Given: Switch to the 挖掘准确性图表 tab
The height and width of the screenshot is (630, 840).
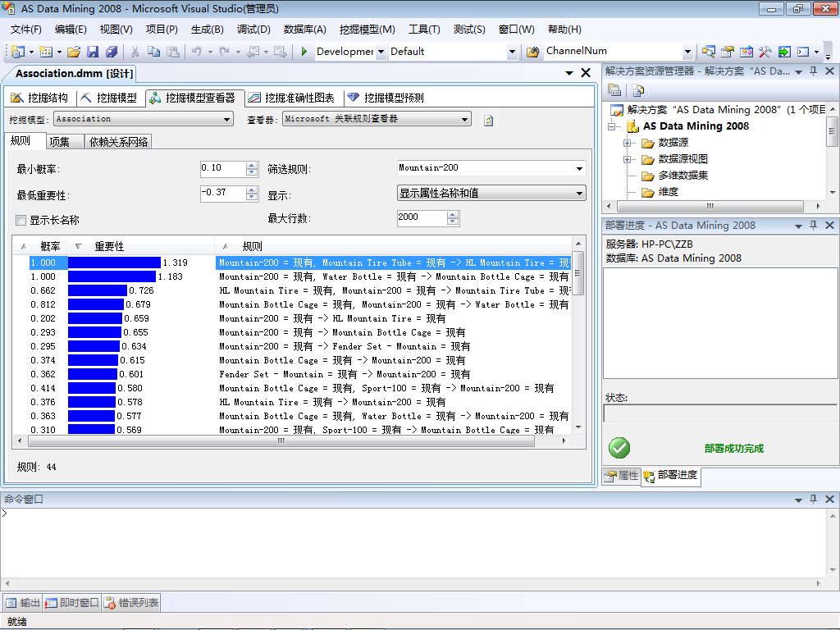Looking at the screenshot, I should 292,98.
